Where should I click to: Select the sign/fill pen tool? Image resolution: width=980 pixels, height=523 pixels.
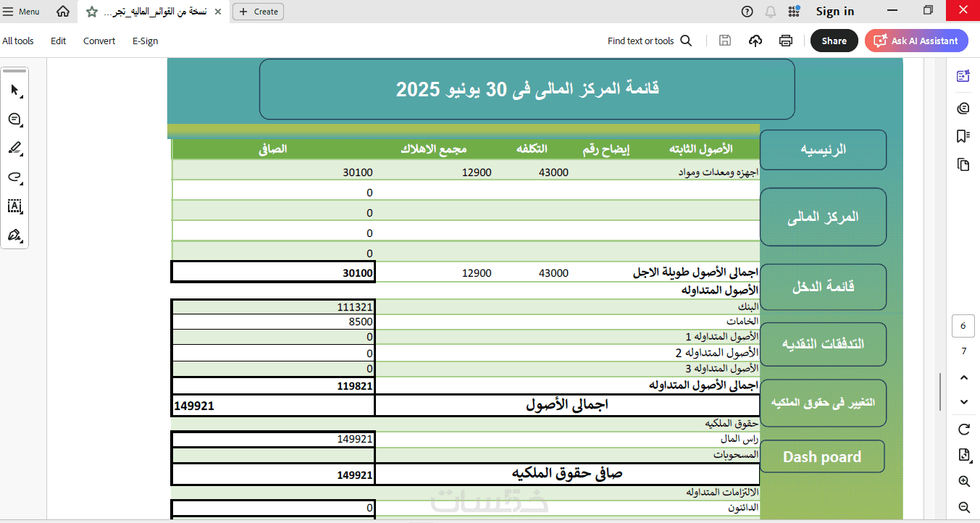(x=15, y=235)
